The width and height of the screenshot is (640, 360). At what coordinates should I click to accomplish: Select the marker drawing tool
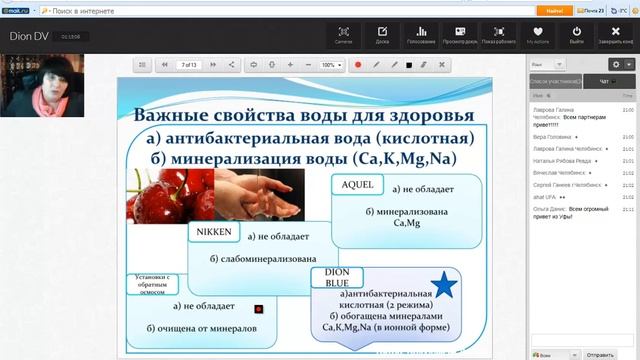point(394,65)
